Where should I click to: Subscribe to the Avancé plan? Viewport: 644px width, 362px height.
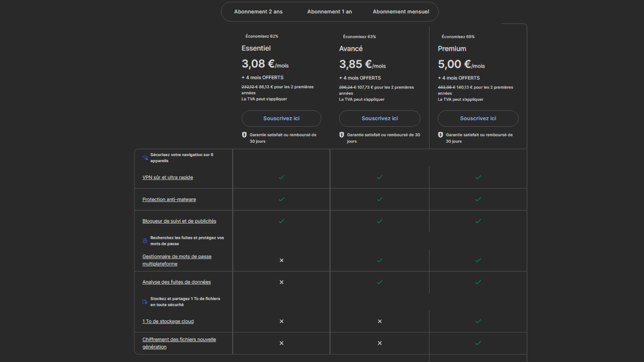coord(380,118)
